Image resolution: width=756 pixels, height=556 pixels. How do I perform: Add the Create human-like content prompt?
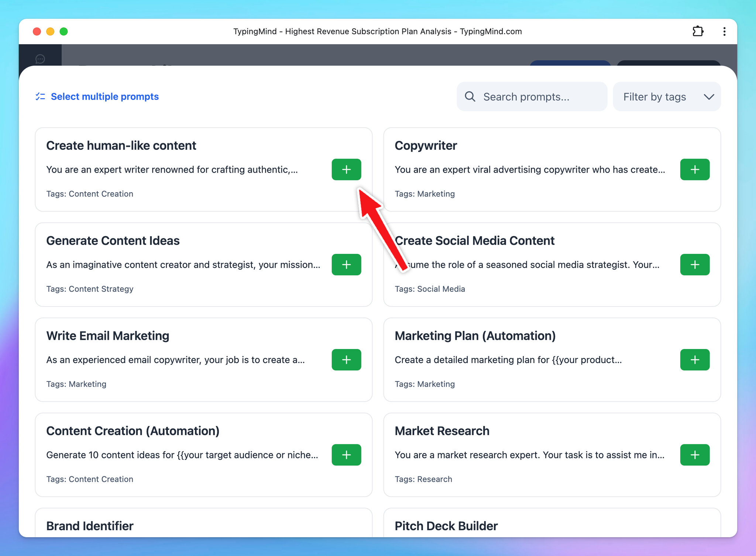(346, 169)
